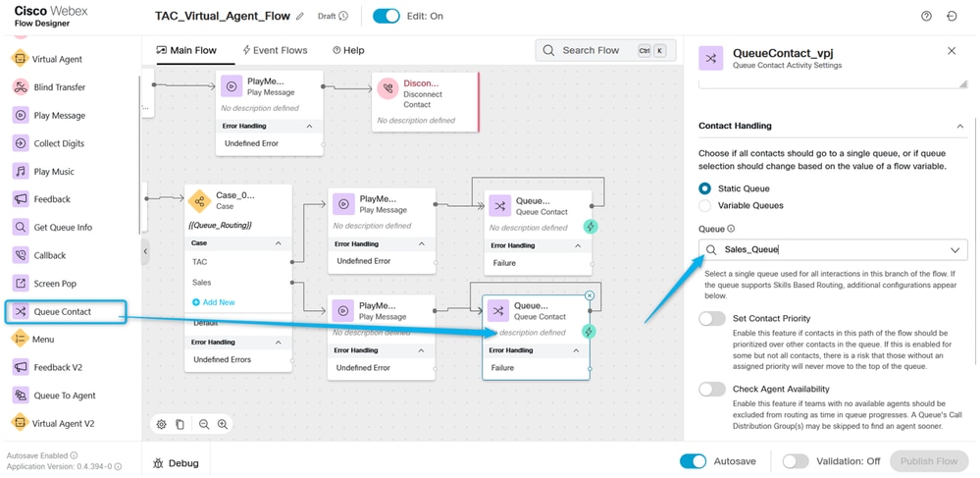Toggle the Edit: On switch
980x478 pixels.
[x=387, y=17]
